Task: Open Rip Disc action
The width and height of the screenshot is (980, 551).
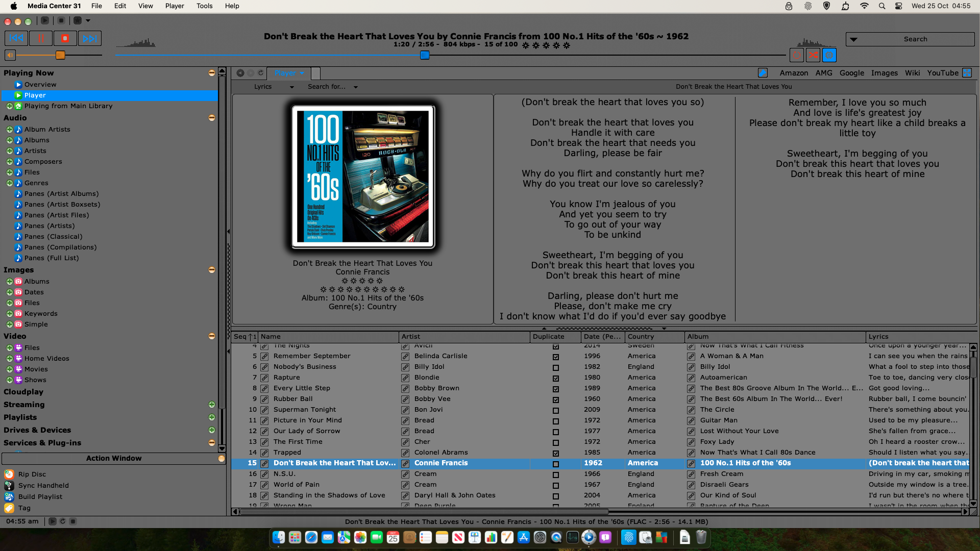Action: (32, 474)
